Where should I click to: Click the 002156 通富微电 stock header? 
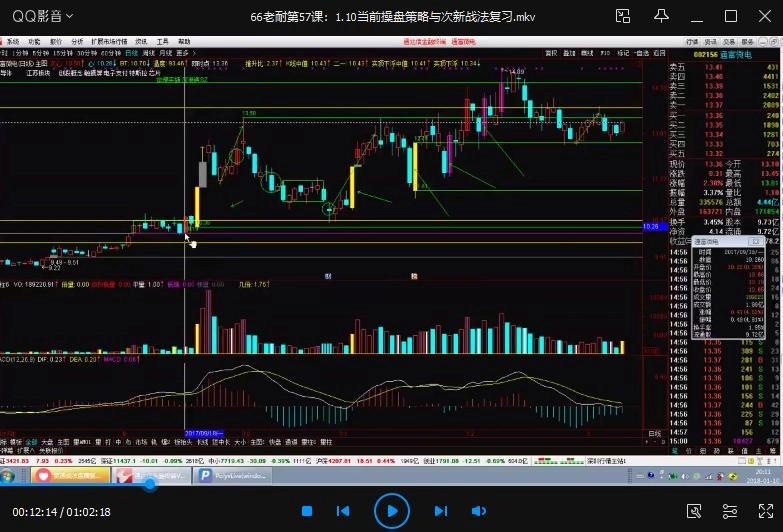(x=718, y=52)
